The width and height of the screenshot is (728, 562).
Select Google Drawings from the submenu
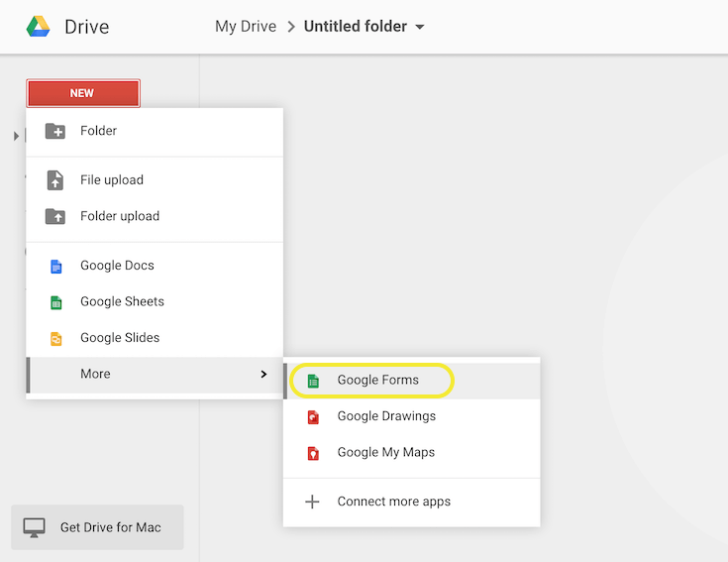click(386, 416)
